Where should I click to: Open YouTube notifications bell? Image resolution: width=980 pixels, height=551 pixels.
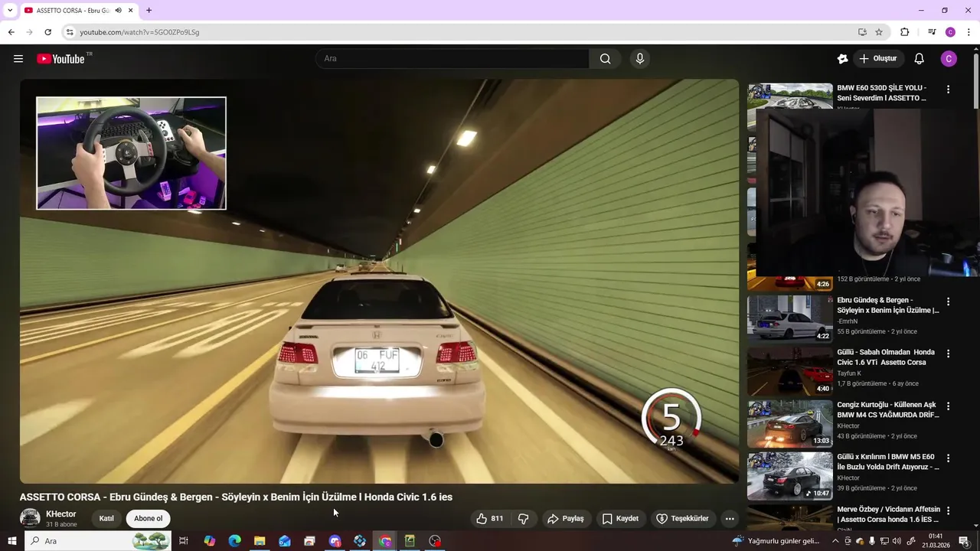click(920, 59)
